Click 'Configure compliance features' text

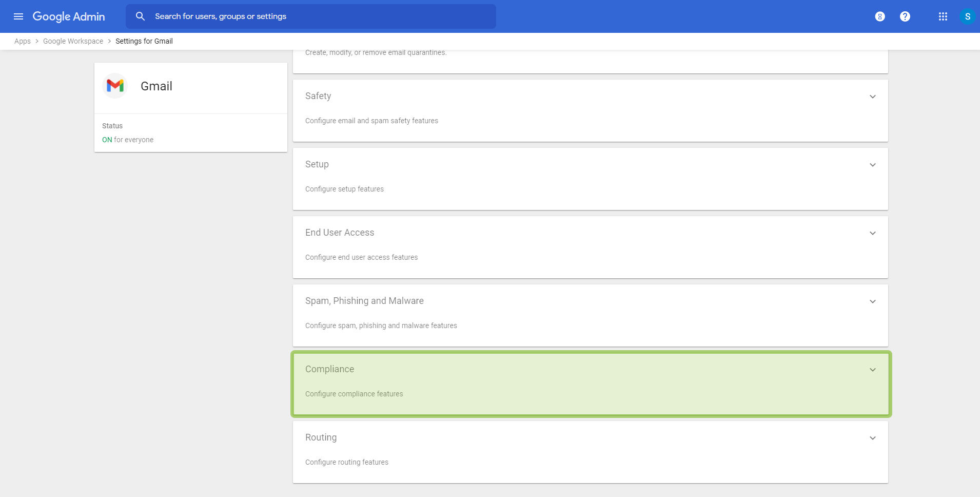(x=354, y=394)
